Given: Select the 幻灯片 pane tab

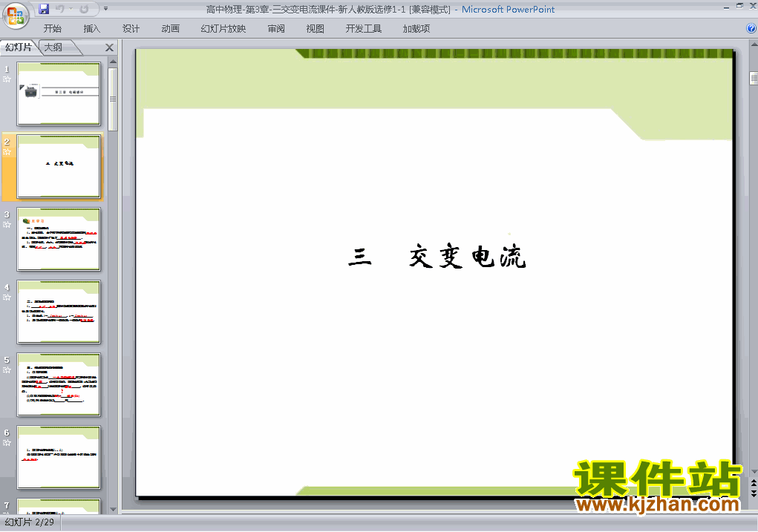Looking at the screenshot, I should [x=19, y=47].
